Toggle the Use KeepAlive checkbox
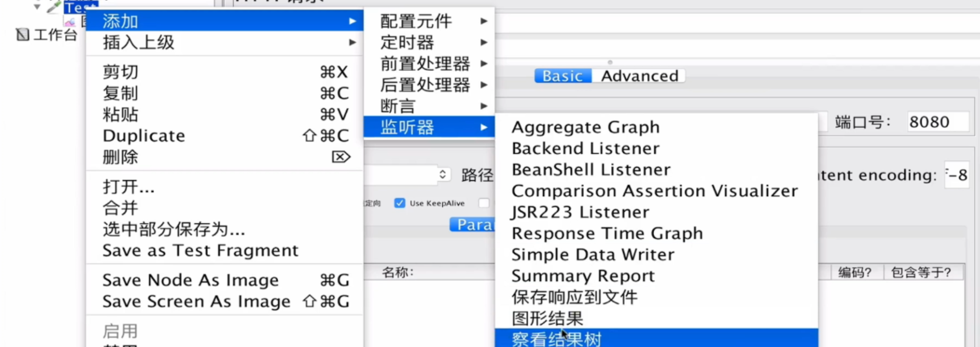 point(399,203)
